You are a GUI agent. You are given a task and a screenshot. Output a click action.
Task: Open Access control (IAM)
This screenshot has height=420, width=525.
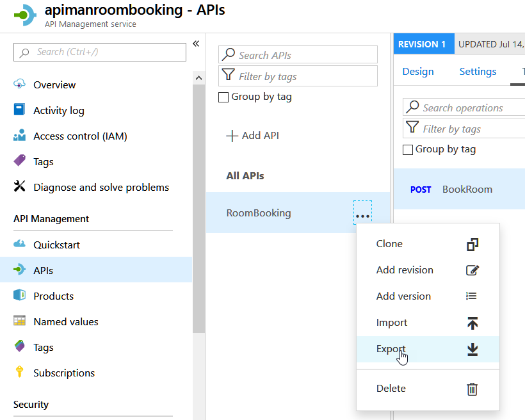tap(77, 136)
